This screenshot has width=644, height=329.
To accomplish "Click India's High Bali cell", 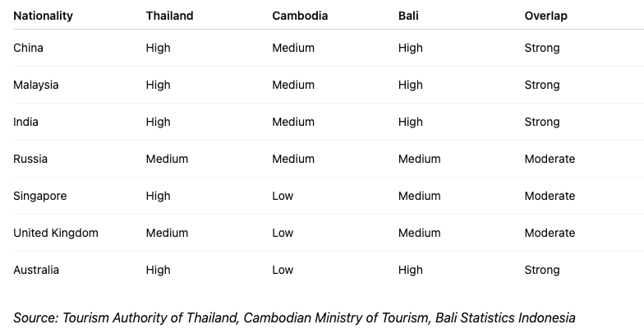I will 411,122.
